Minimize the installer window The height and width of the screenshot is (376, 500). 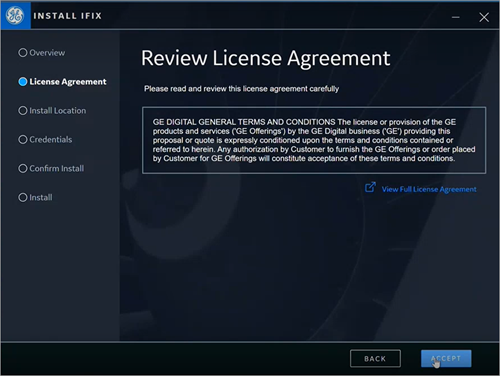click(x=456, y=17)
